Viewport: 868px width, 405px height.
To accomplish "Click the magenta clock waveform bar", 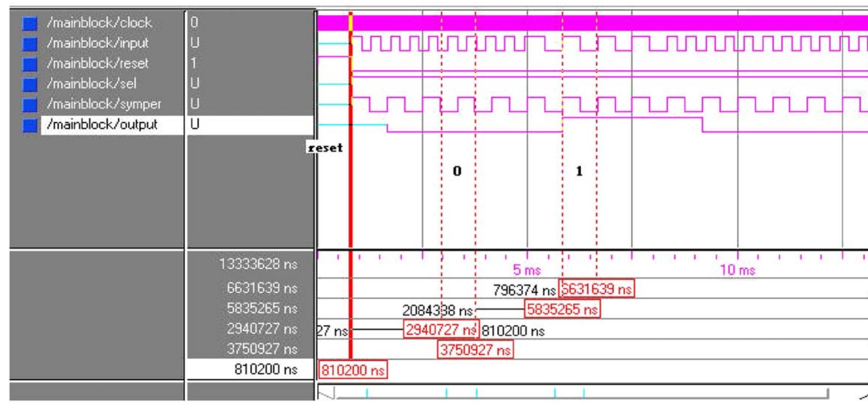I will coord(593,23).
